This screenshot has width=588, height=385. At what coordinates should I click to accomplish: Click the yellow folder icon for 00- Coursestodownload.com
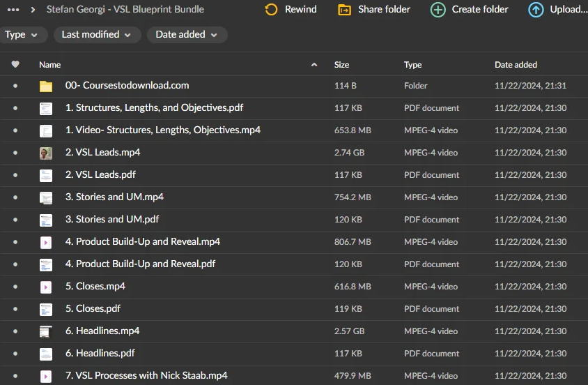(46, 86)
